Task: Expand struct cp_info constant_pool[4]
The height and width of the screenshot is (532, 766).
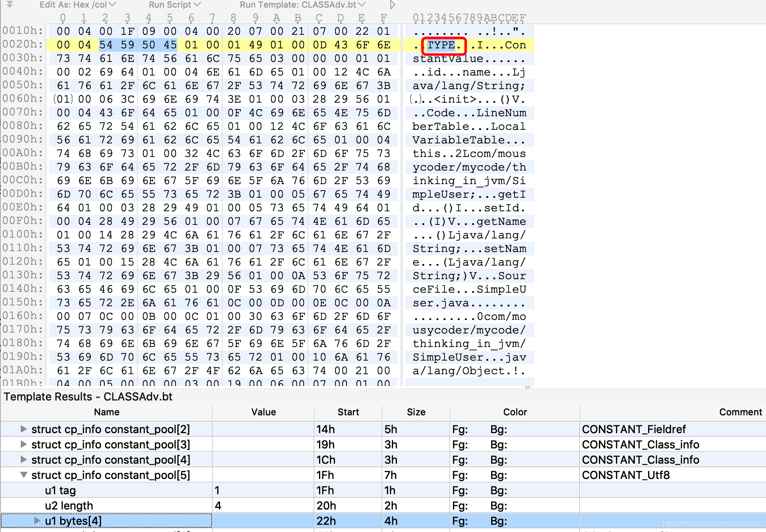Action: (x=24, y=459)
